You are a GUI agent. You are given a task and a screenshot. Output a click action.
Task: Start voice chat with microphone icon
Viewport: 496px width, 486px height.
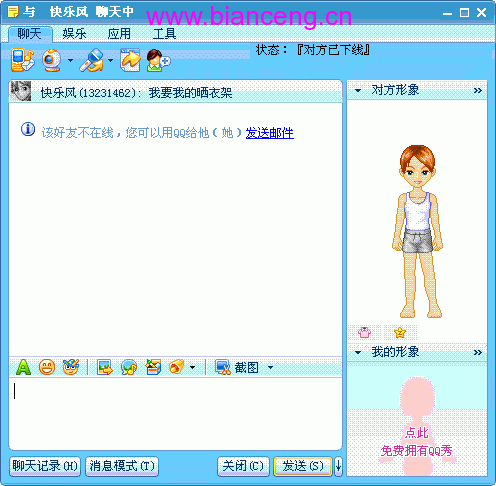point(92,60)
